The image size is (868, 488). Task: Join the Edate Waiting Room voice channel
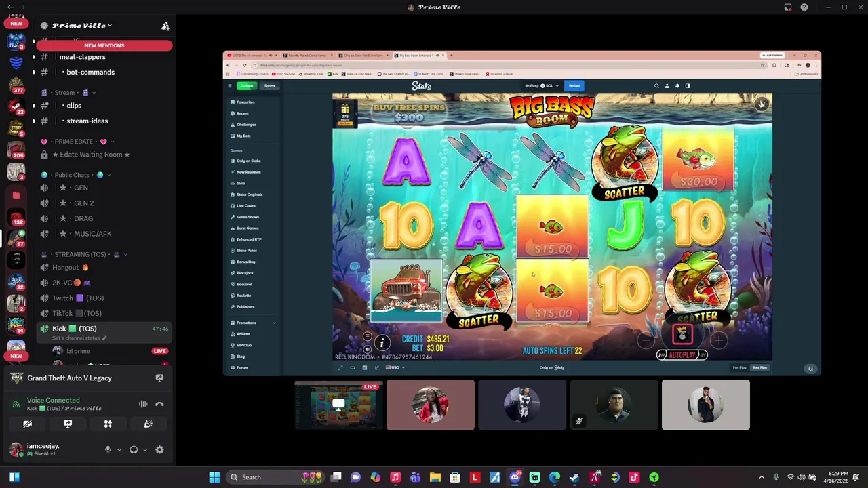(91, 155)
